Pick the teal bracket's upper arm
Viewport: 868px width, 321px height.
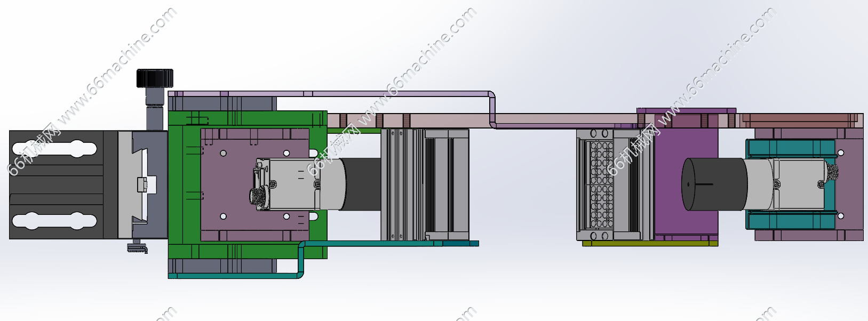click(790, 148)
